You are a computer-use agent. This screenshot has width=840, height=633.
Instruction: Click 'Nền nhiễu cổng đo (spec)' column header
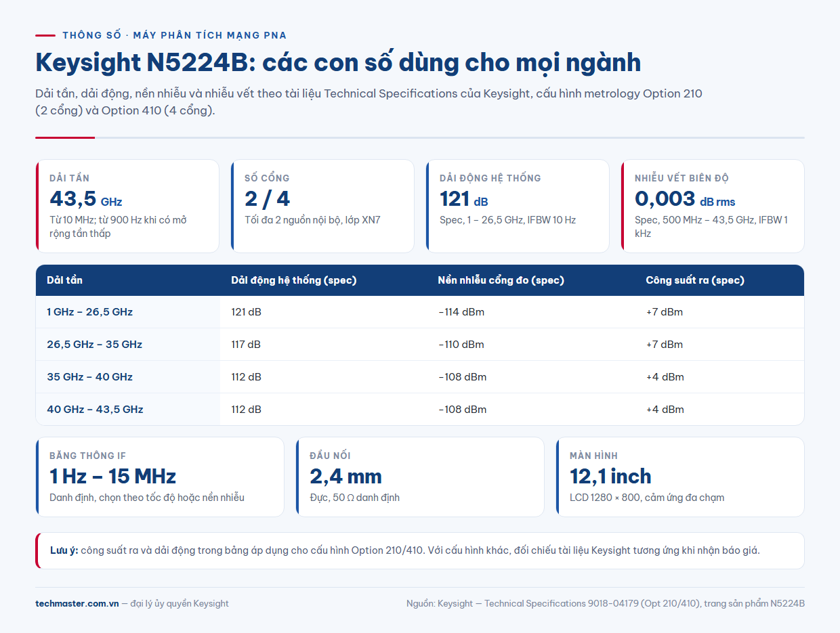[x=501, y=280]
